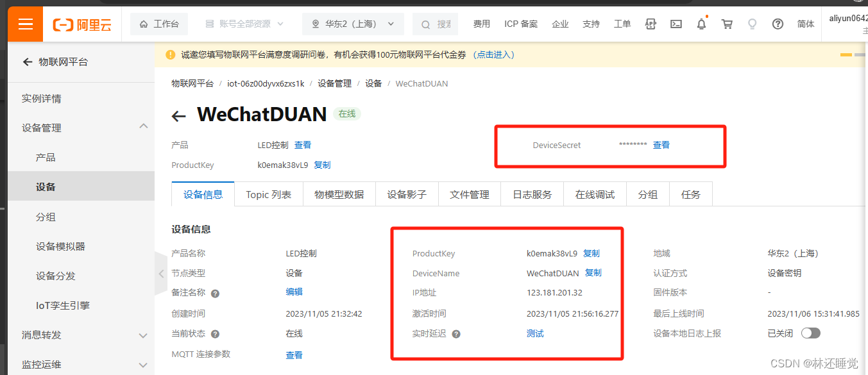Open the 工作台 workbench home button
This screenshot has height=375, width=868.
tap(159, 24)
